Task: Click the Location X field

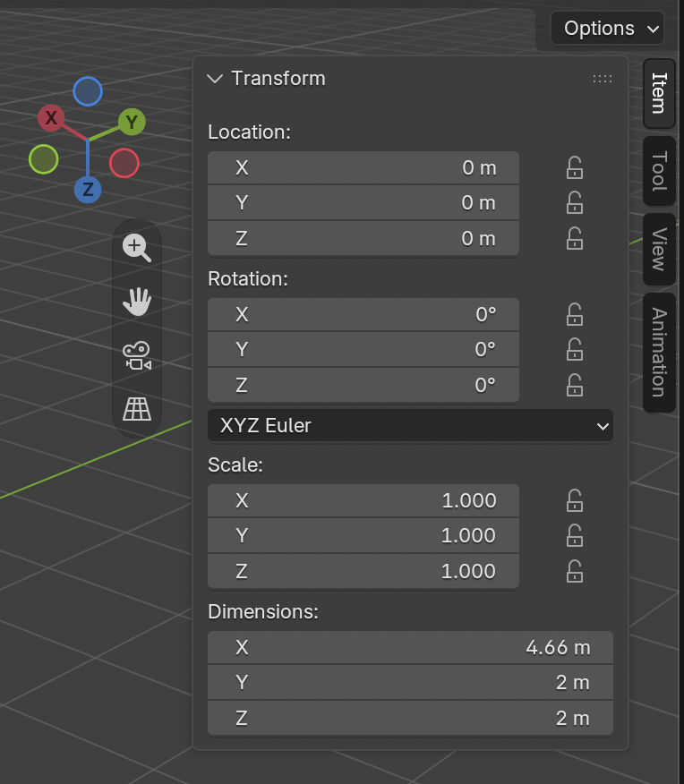Action: click(363, 167)
